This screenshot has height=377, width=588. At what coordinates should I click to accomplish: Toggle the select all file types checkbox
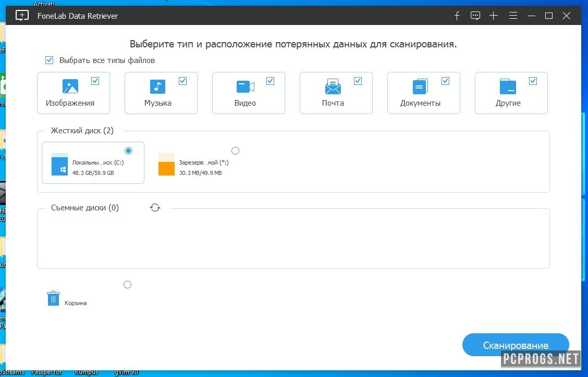pos(50,60)
